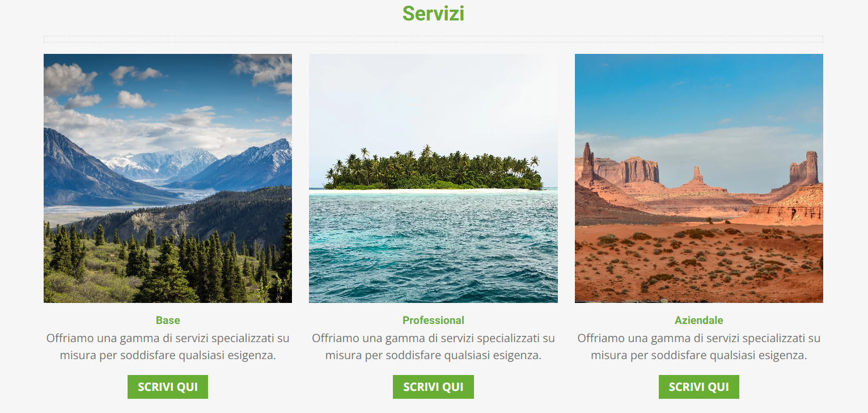Click the green Servizi section heading
This screenshot has height=413, width=868.
click(x=433, y=13)
